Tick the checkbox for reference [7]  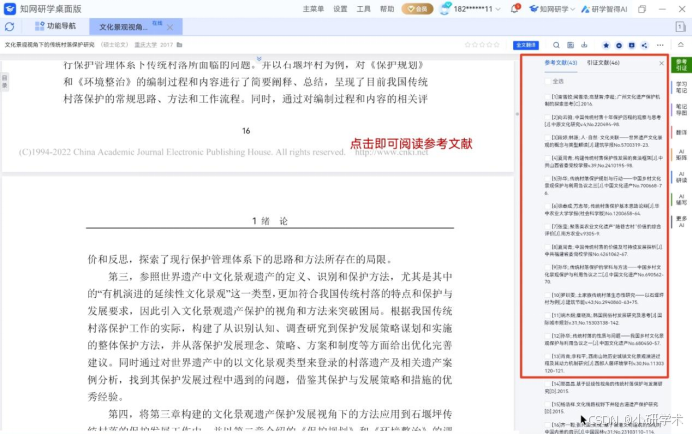pos(548,226)
